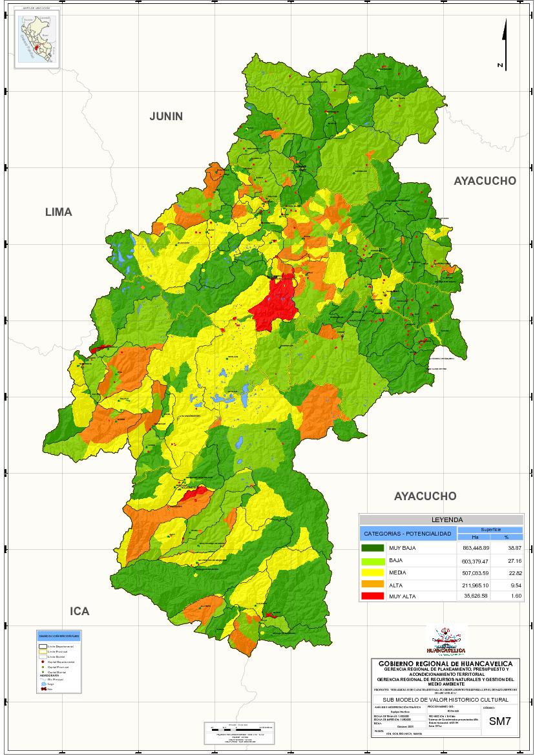Click the LEYENDA header bar
The width and height of the screenshot is (535, 756).
coord(441,520)
